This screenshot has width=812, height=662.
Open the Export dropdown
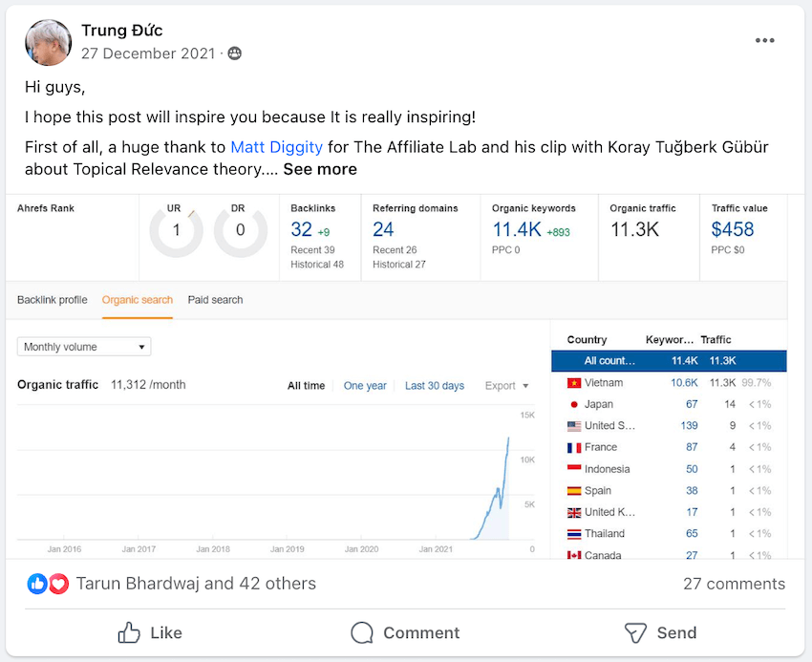[x=506, y=386]
